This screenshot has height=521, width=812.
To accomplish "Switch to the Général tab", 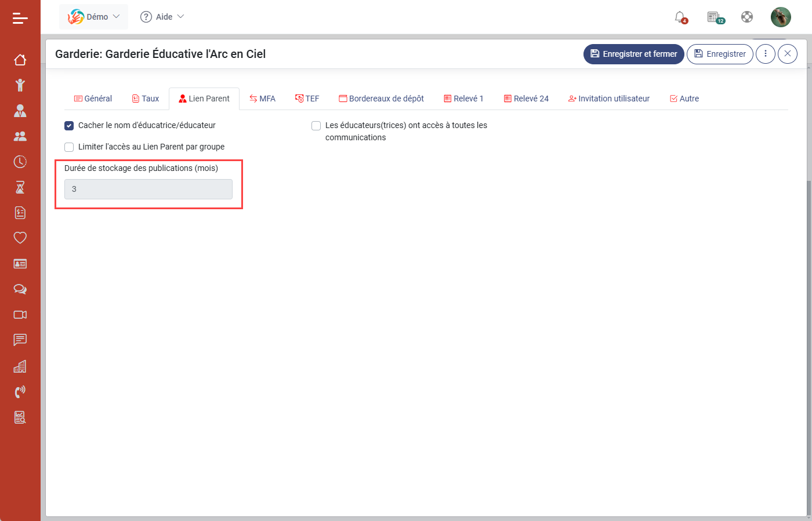I will pos(93,99).
